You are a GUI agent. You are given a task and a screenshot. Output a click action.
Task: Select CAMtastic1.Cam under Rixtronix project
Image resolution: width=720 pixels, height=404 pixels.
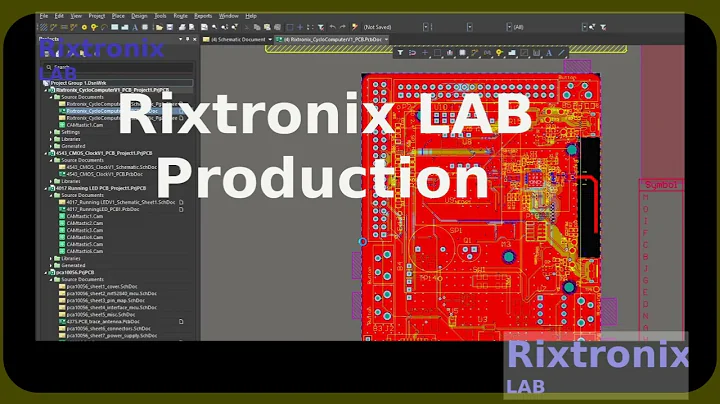tap(84, 125)
